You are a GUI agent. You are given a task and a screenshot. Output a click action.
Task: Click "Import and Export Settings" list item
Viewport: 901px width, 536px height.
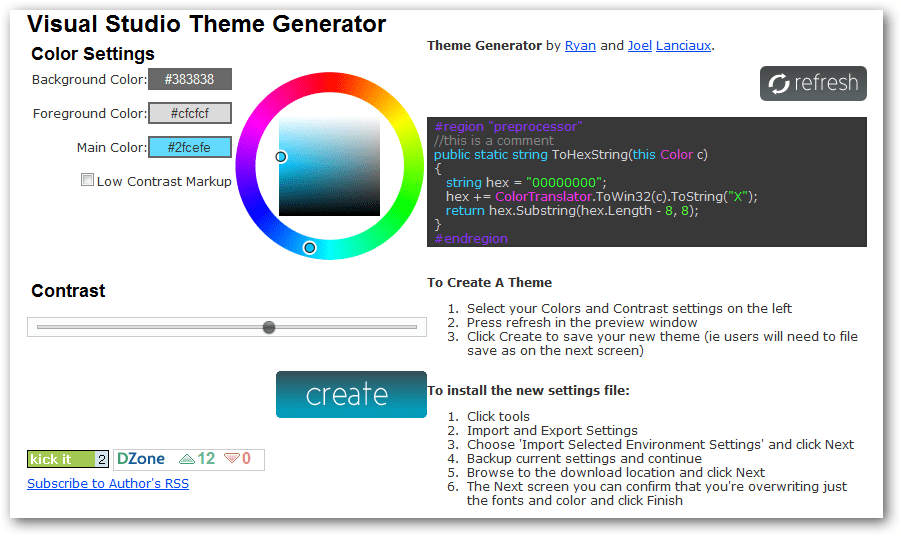click(552, 430)
